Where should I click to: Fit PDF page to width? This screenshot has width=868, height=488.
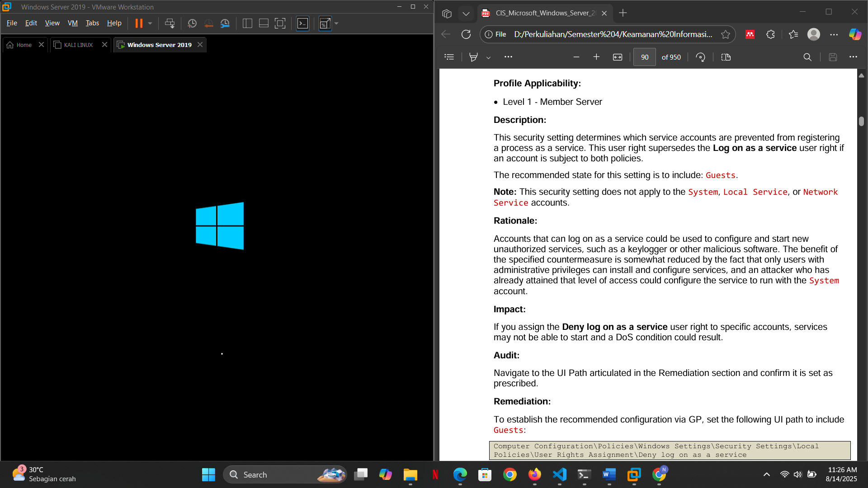[618, 57]
